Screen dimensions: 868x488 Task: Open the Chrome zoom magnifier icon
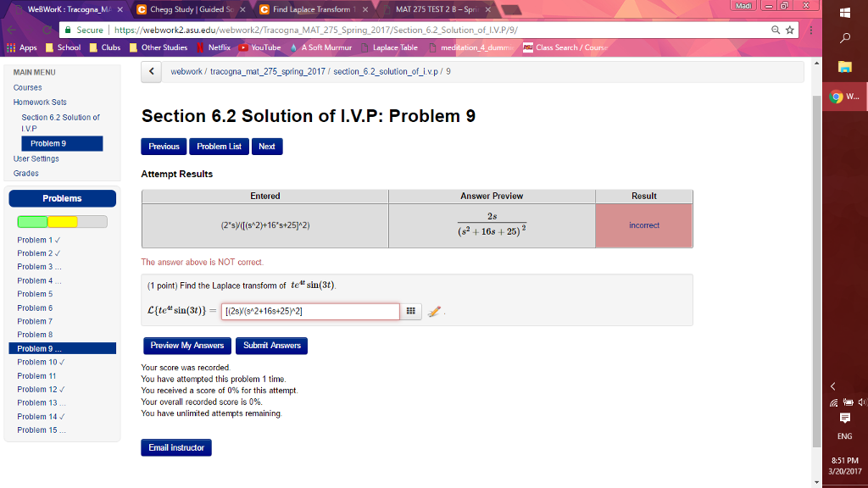coord(776,30)
